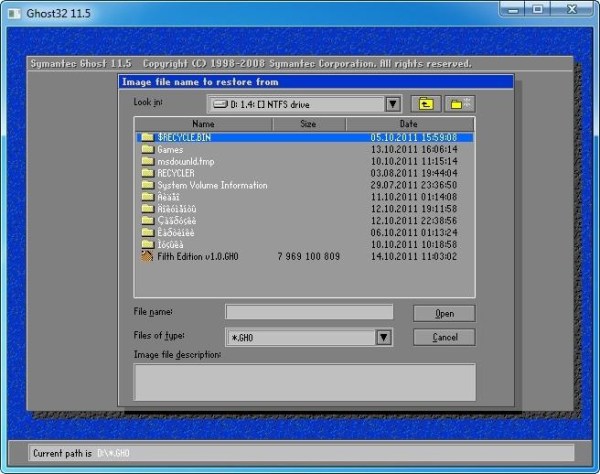Click the up one level folder icon
This screenshot has width=600, height=474.
pyautogui.click(x=427, y=103)
